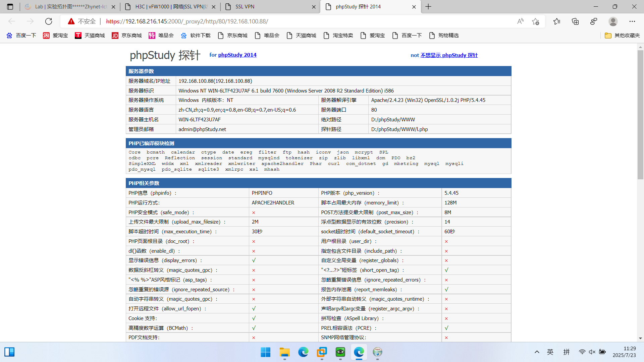Click the address bar URL field
Image resolution: width=644 pixels, height=362 pixels.
point(302,21)
